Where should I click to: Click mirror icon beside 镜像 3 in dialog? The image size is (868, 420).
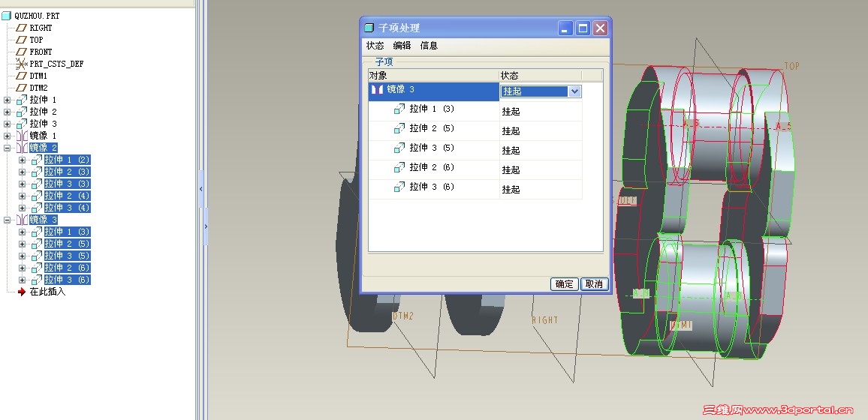click(x=377, y=89)
